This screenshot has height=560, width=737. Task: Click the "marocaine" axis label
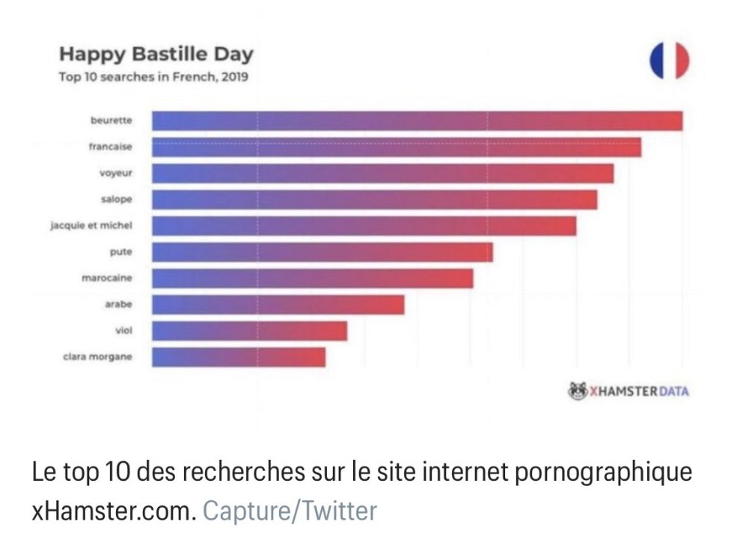click(106, 278)
